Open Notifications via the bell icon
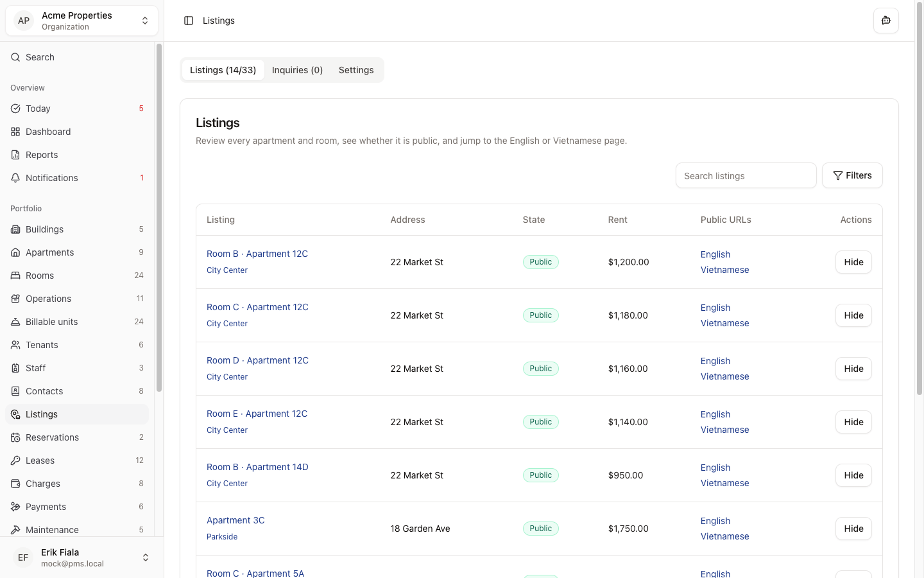This screenshot has height=578, width=924. pos(15,178)
